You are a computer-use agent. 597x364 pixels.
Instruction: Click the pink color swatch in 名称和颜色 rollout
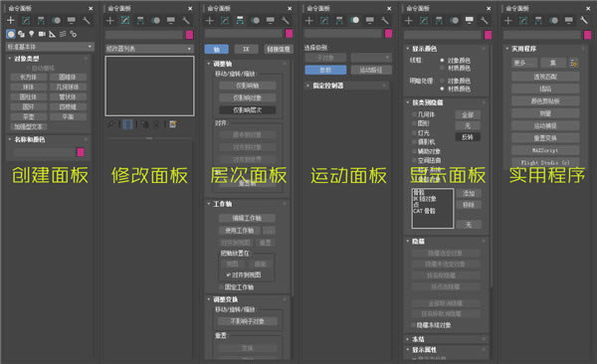(81, 152)
